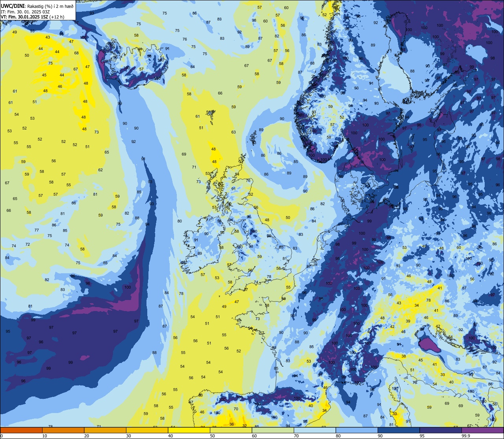Choose the 30–40% amber legend segment

point(147,430)
